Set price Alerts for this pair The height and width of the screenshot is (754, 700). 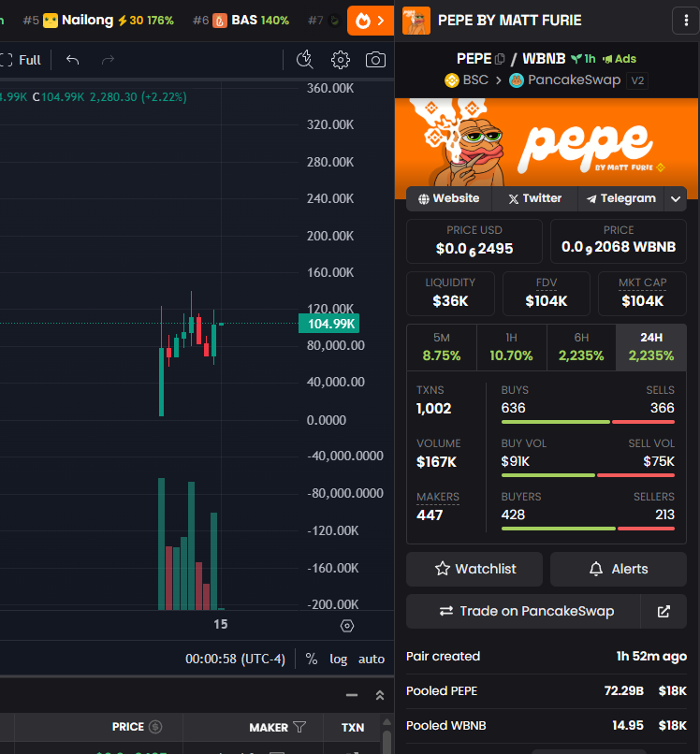click(619, 569)
